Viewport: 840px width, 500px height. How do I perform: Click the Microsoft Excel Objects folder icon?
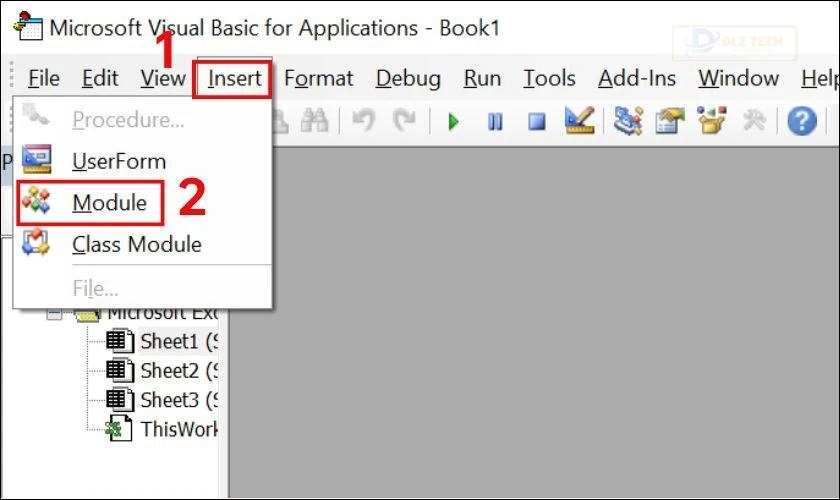87,315
